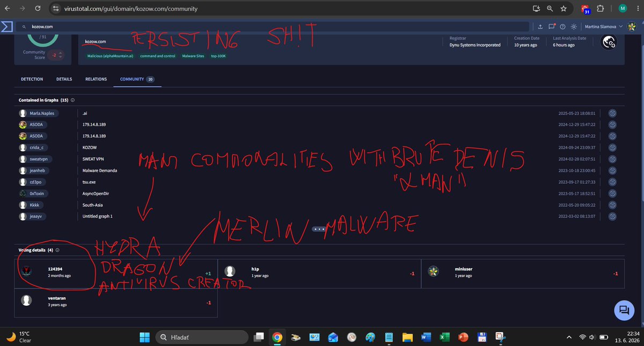Viewport: 644px width, 346px height.
Task: Click graph icon in the jeanheb row
Action: click(x=612, y=171)
